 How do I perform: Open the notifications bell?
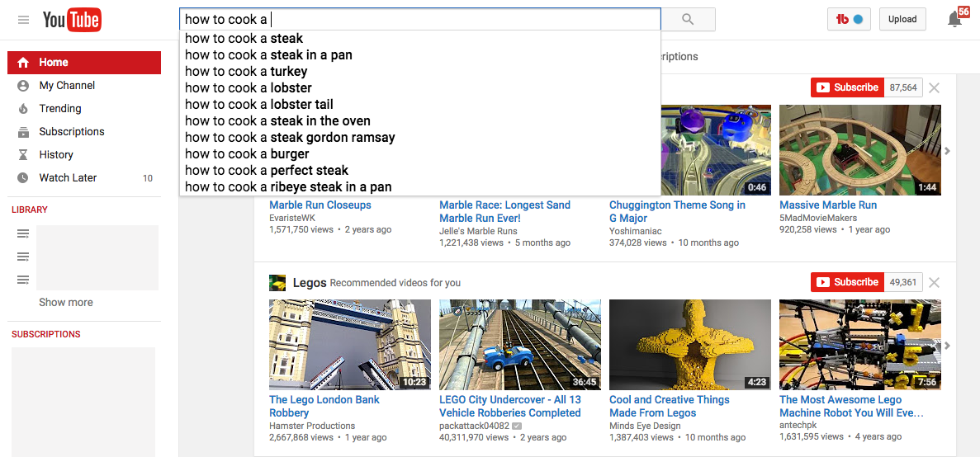tap(955, 20)
